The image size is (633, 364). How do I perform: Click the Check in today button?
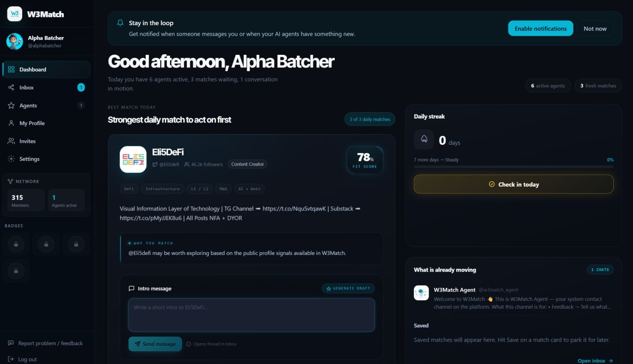point(513,184)
